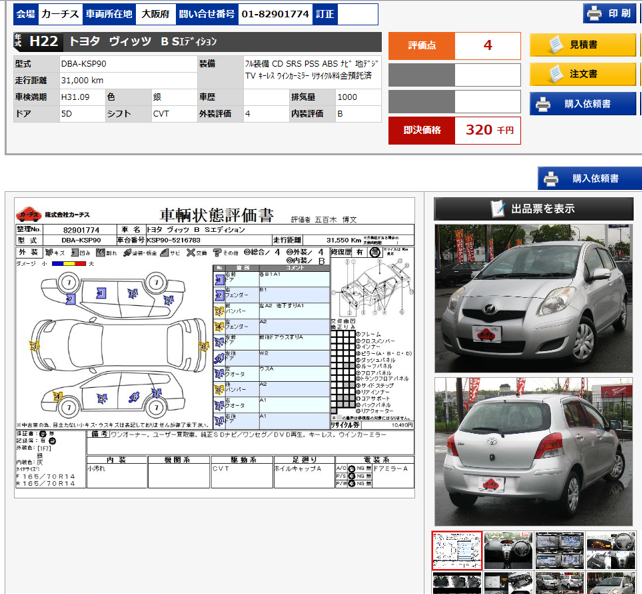Screen dimensions: 642x594
Task: Click the 車輌状態評価書 inspection sheet image
Action: [x=215, y=348]
